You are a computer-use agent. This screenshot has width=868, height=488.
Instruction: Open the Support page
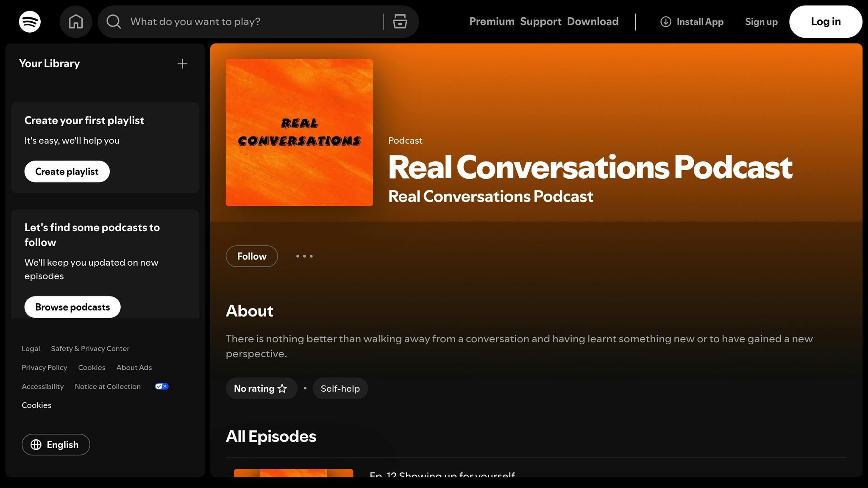(x=540, y=21)
